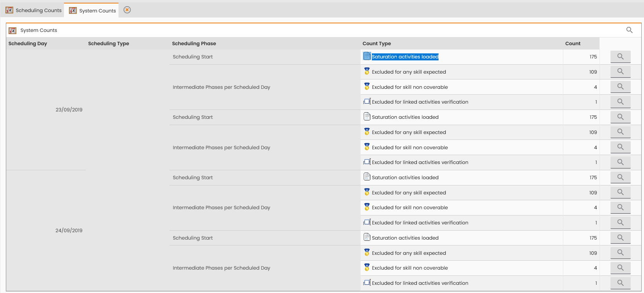
Task: Open magnifier of second Saturation row under 23/09/2019
Action: [x=620, y=117]
